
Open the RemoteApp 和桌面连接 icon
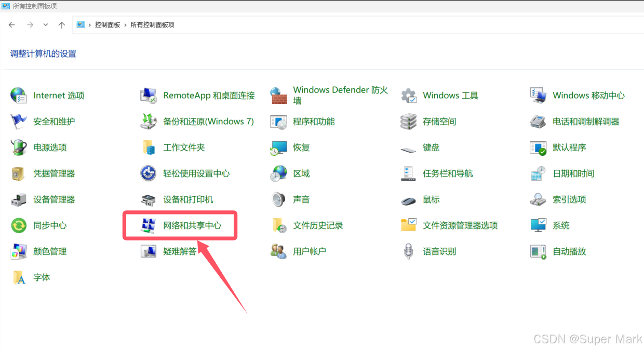point(149,96)
